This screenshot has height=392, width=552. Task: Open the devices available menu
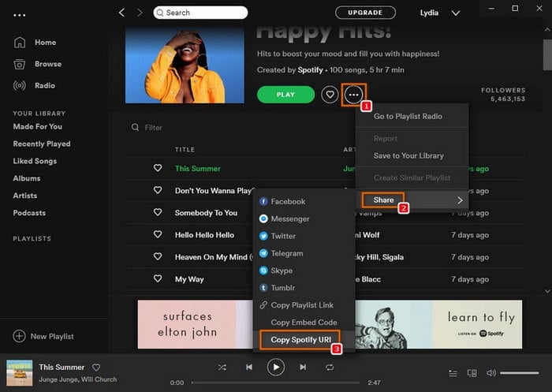(472, 373)
